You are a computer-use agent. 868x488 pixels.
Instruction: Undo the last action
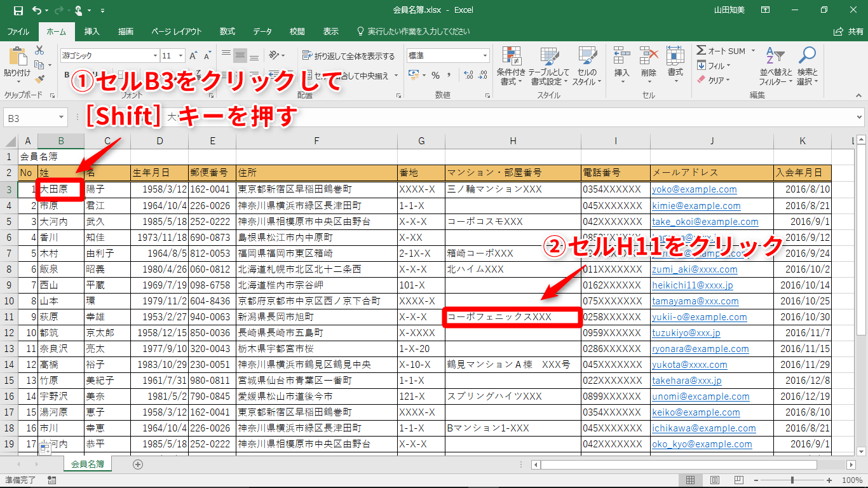click(36, 10)
